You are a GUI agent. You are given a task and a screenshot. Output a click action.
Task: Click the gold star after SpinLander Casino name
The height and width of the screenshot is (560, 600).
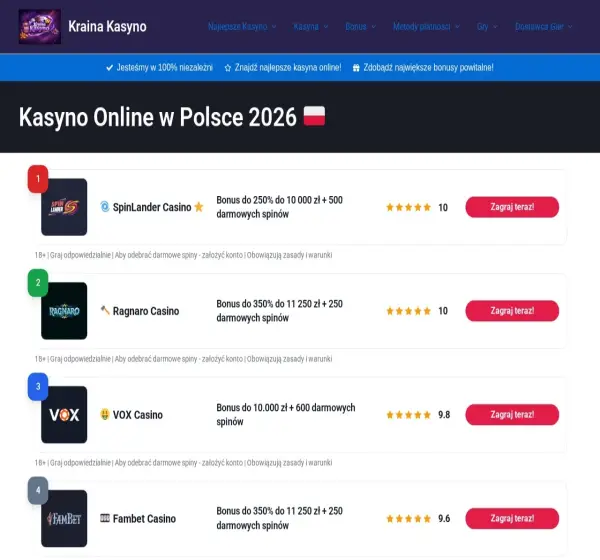click(x=199, y=207)
